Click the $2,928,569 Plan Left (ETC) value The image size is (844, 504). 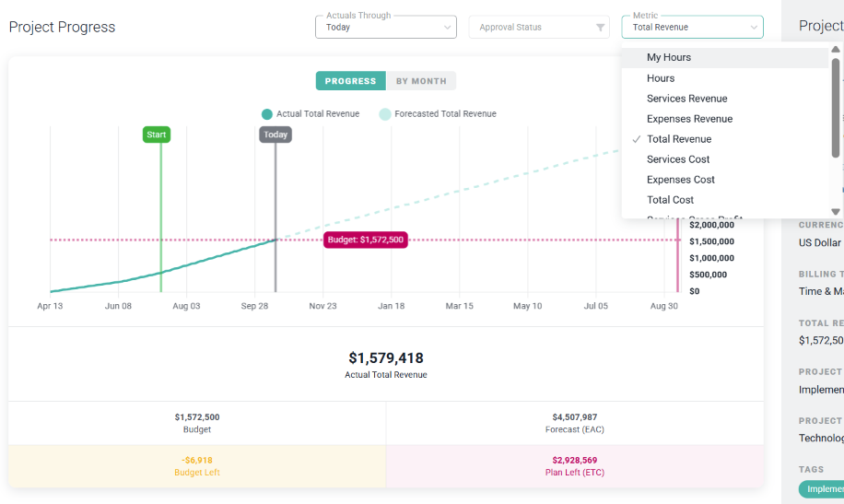[x=574, y=461]
